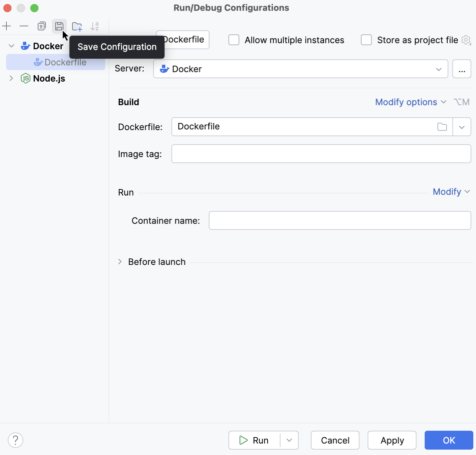This screenshot has height=455, width=476.
Task: Copy the Dockerfile configuration
Action: [x=42, y=26]
